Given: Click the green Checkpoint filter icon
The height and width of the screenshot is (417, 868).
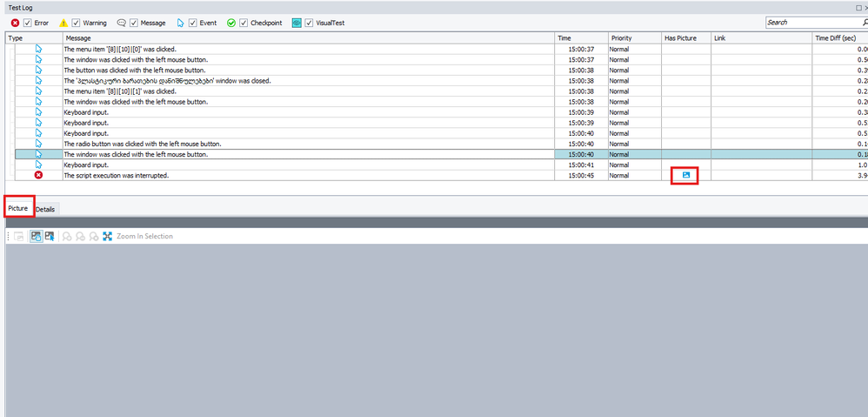Looking at the screenshot, I should coord(230,23).
